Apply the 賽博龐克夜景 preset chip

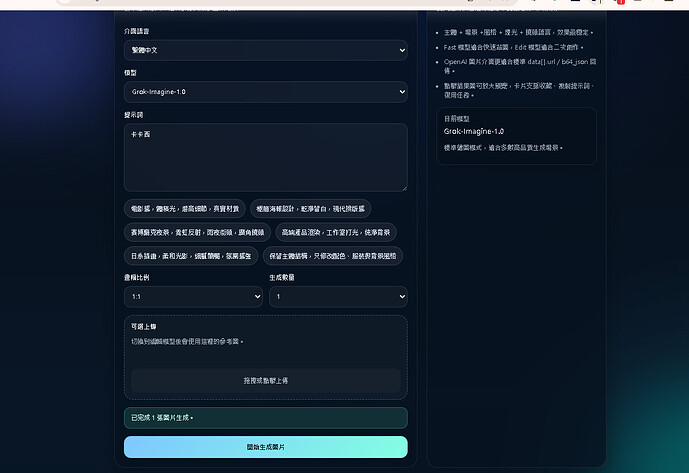(x=197, y=232)
